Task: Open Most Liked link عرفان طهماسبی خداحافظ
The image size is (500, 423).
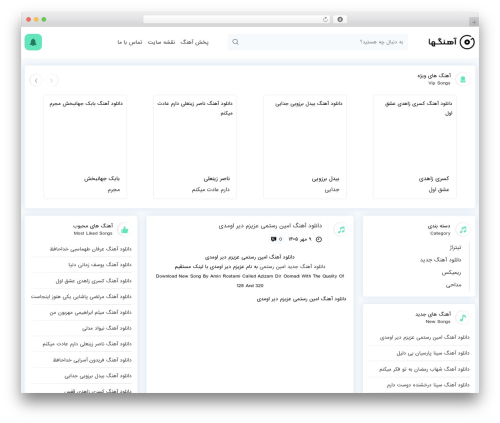Action: [91, 249]
